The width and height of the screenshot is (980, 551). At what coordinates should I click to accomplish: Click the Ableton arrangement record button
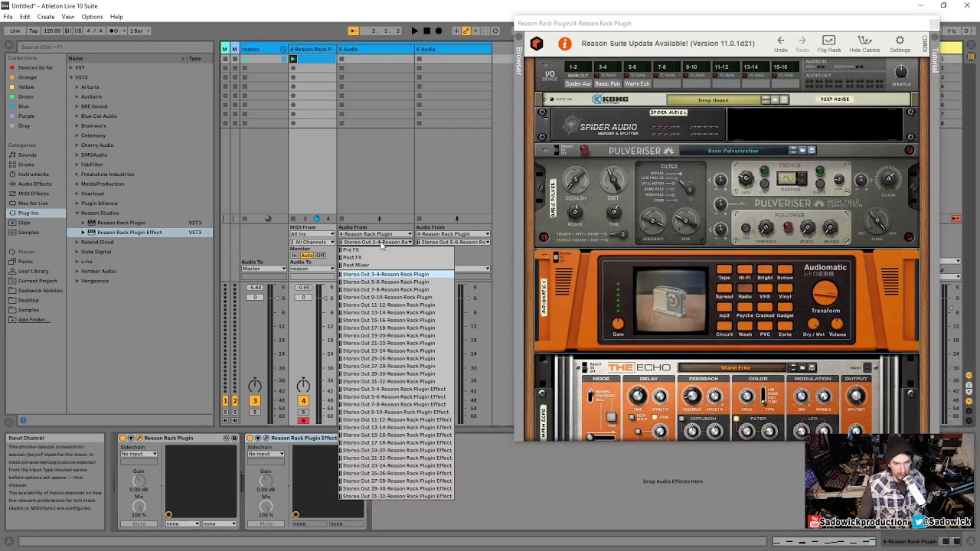pyautogui.click(x=438, y=31)
